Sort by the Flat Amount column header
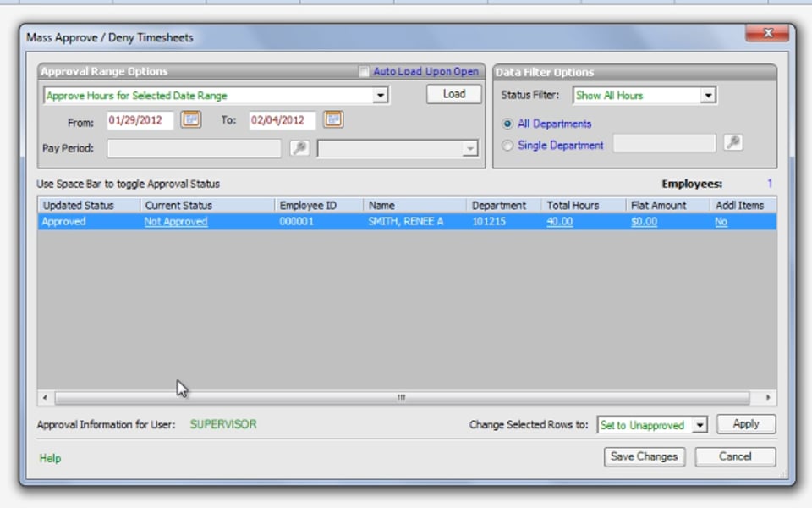This screenshot has height=508, width=812. coord(667,205)
